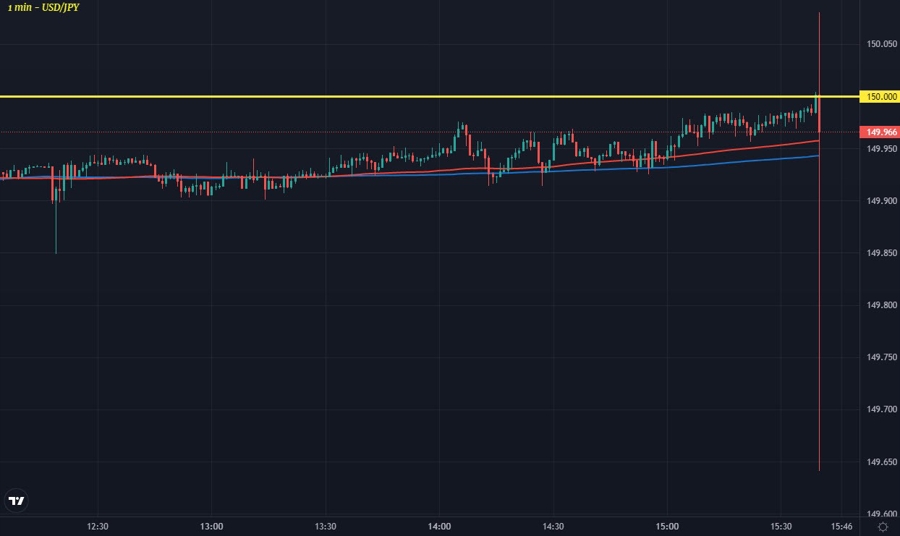
Task: Click the red 149.966 current price label
Action: click(880, 132)
